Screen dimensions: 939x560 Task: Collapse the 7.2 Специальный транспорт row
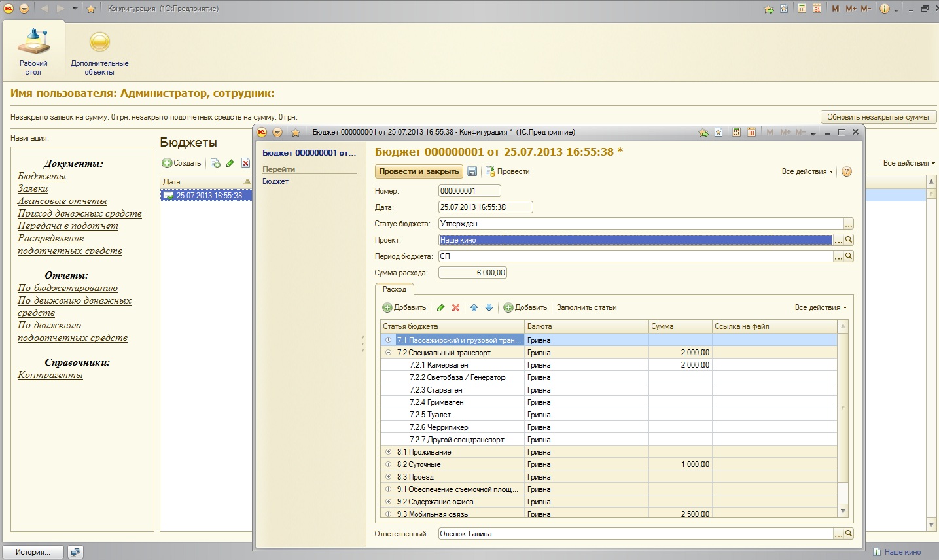(388, 353)
